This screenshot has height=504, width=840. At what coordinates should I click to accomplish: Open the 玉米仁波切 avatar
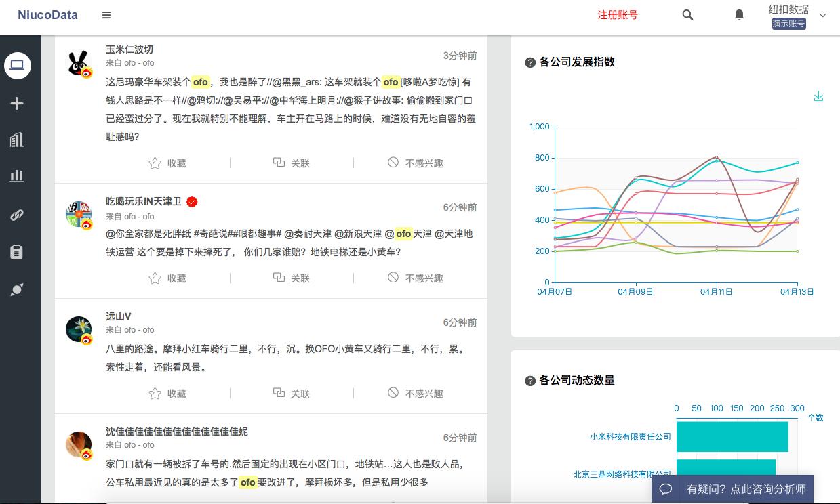[79, 63]
